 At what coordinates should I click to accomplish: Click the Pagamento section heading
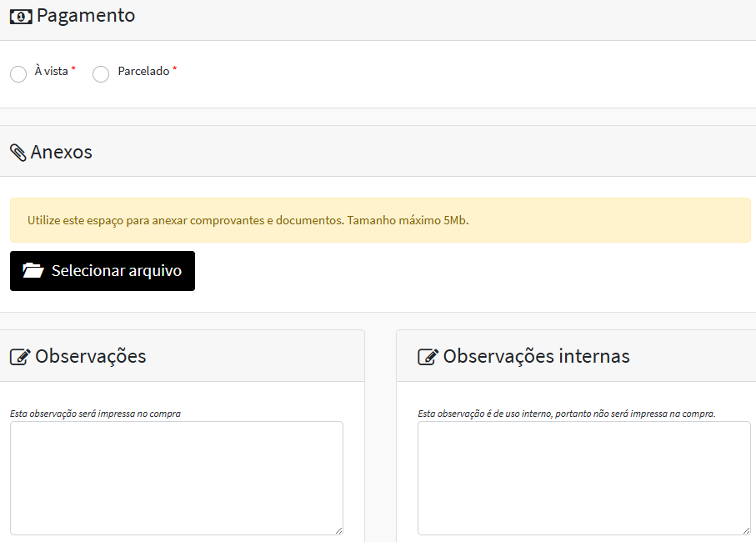point(86,16)
